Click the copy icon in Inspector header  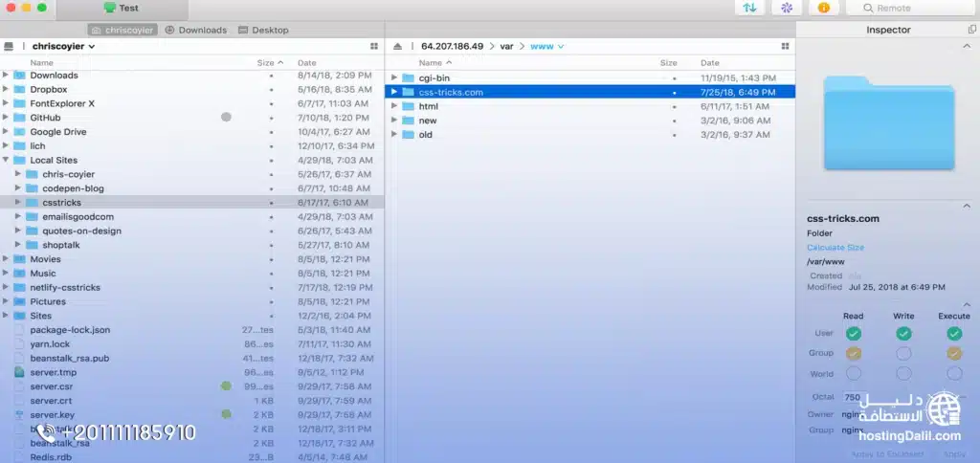click(x=972, y=30)
